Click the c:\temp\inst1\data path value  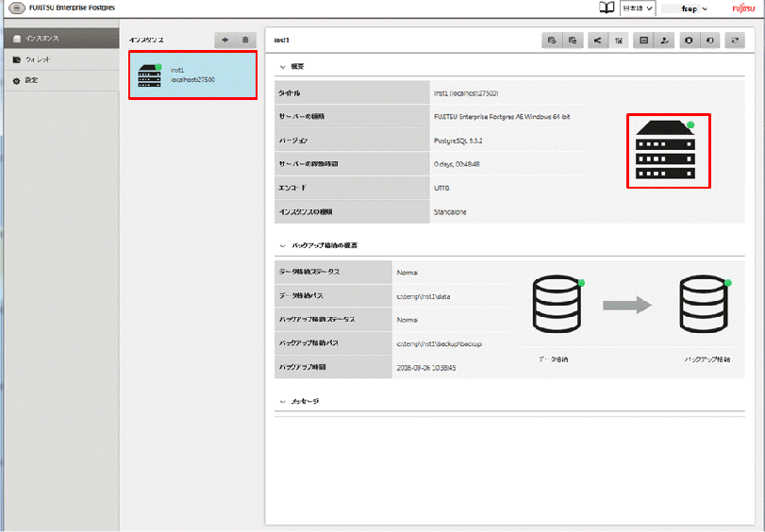click(x=423, y=297)
